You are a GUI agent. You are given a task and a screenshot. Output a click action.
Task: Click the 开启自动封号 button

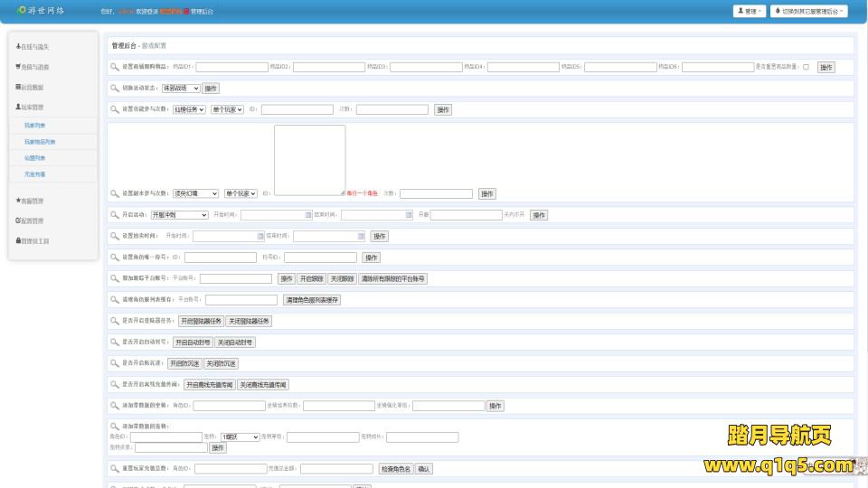point(193,343)
